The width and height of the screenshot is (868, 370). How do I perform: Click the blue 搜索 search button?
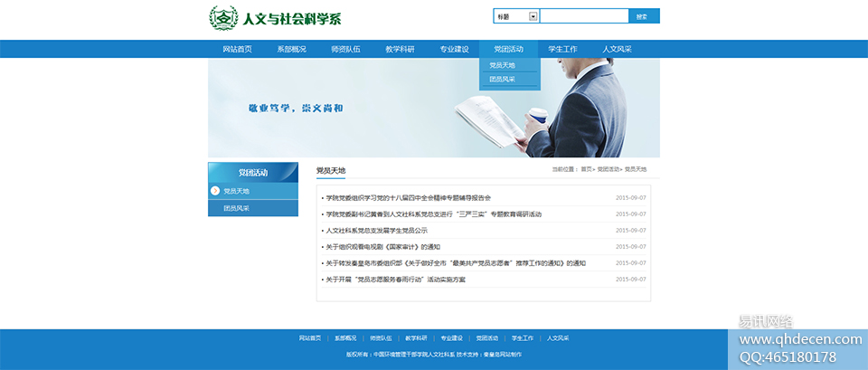point(643,16)
